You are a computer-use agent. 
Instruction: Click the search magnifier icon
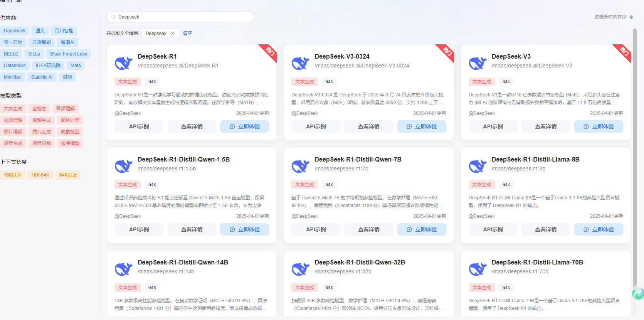(113, 17)
